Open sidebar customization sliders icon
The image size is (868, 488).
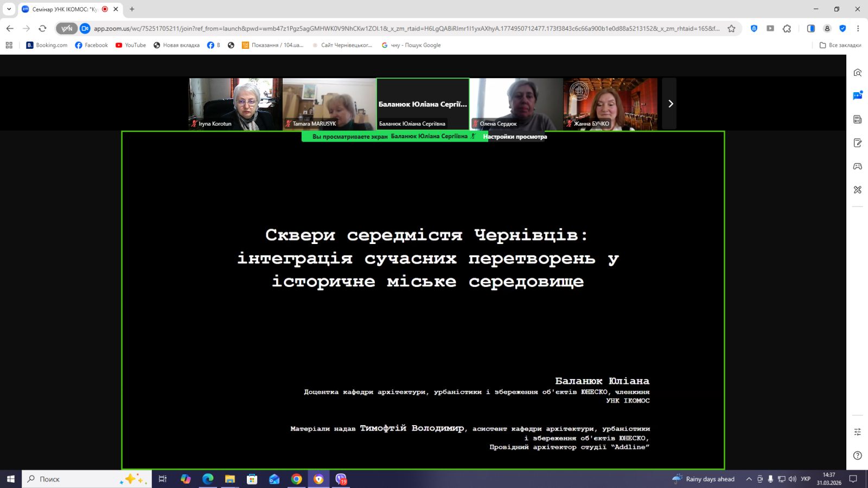tap(858, 432)
